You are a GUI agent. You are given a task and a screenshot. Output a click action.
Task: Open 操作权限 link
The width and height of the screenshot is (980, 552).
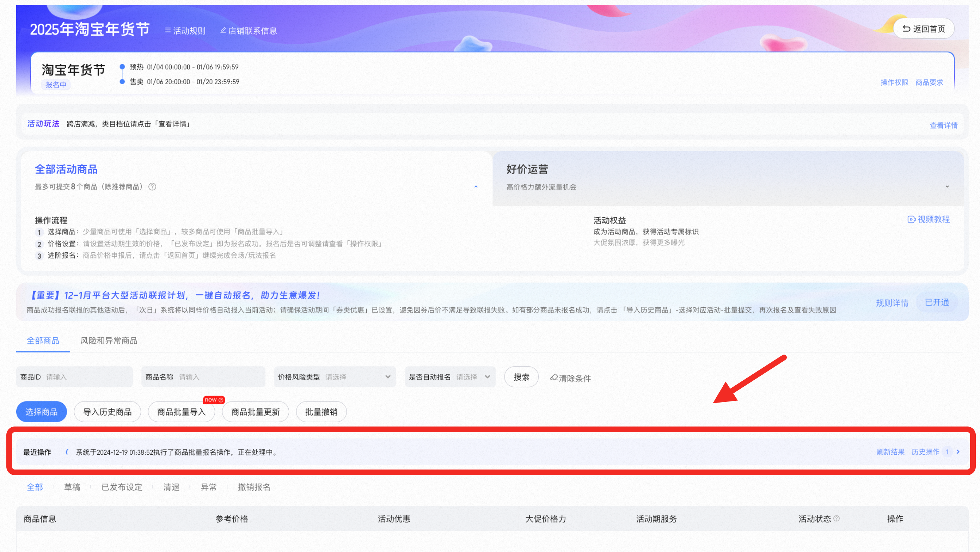894,82
